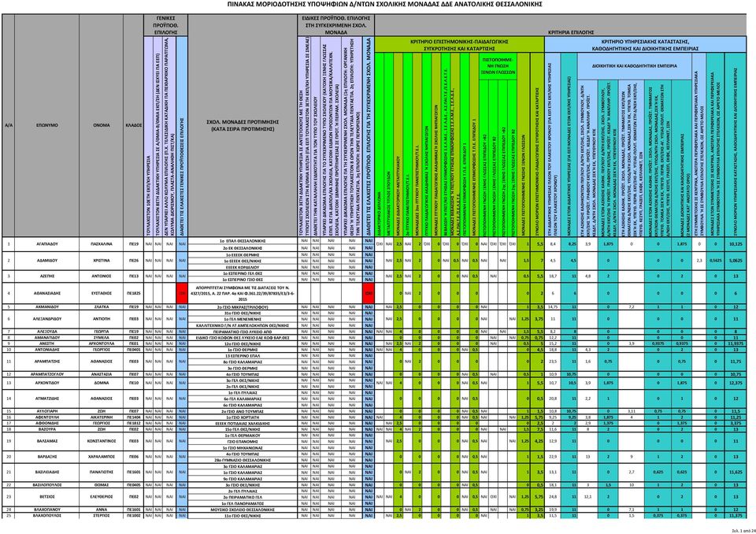Select the 'ΓΕΝΙΚΕΣ ΠΡΟΫΠΟΘ. ΕΠΙΛΟΓΗΣ' header cell

click(165, 25)
